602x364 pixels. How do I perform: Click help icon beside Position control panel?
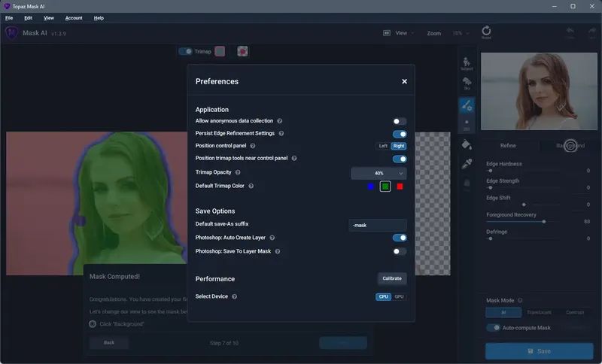[253, 146]
